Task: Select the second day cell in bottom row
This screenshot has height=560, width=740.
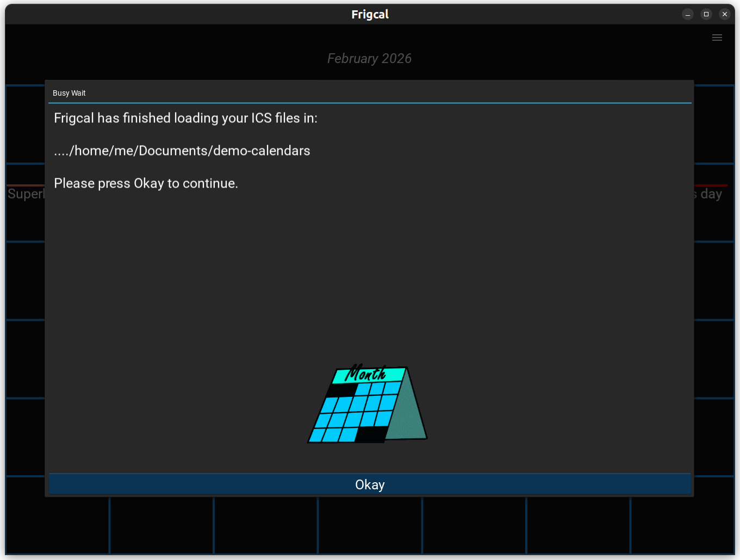Action: (161, 525)
